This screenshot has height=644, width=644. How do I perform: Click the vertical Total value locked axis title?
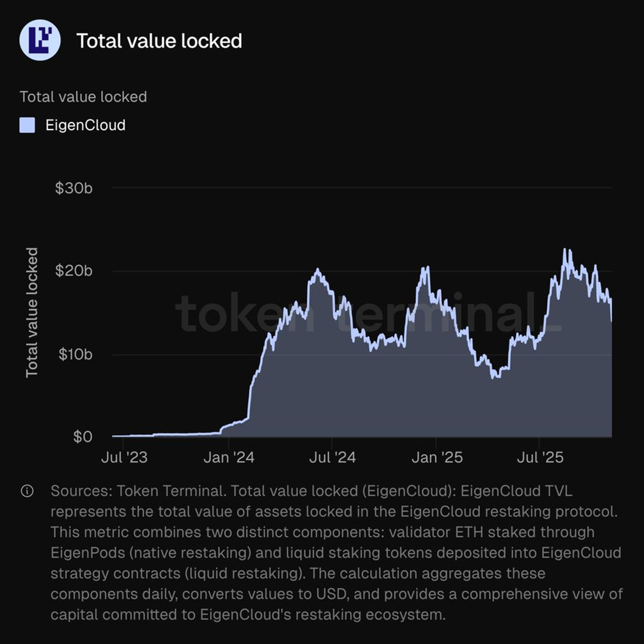pos(32,312)
